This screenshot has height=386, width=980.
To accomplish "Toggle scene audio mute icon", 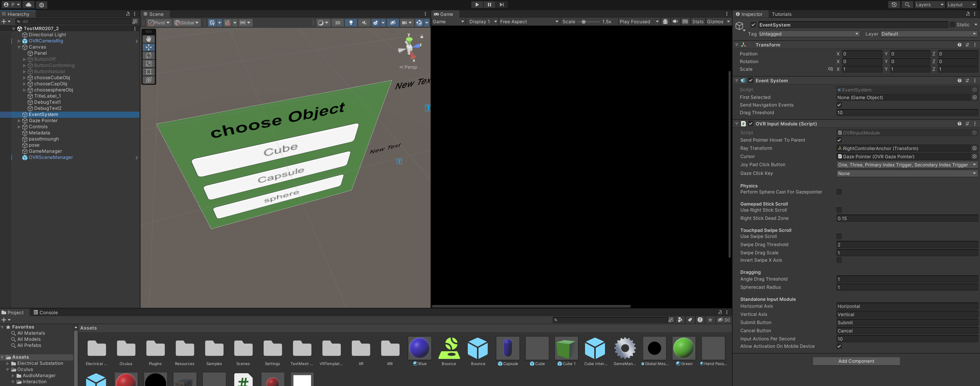I will tap(364, 23).
